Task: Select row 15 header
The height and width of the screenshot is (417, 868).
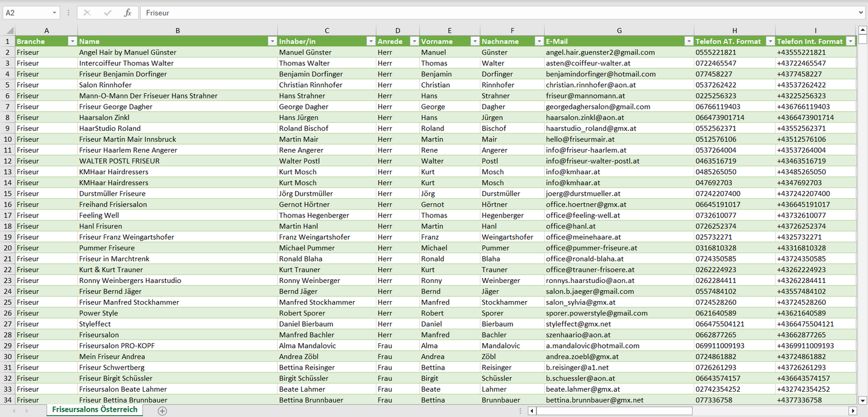Action: (x=8, y=193)
